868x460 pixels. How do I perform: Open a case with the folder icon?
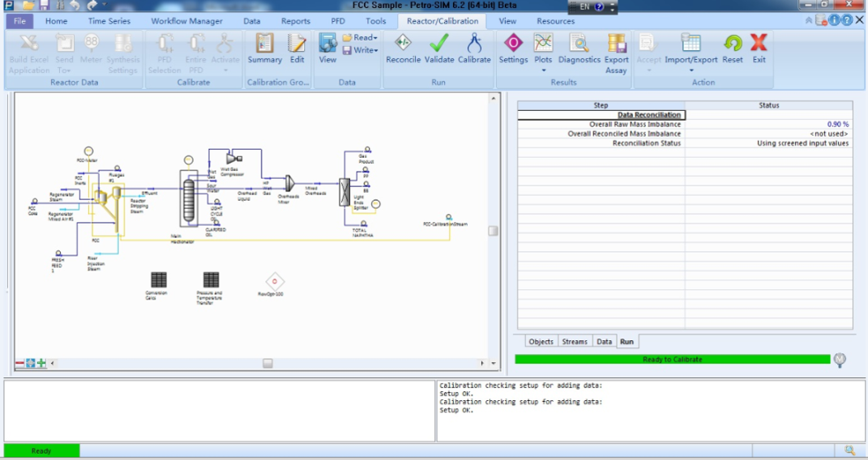point(28,6)
